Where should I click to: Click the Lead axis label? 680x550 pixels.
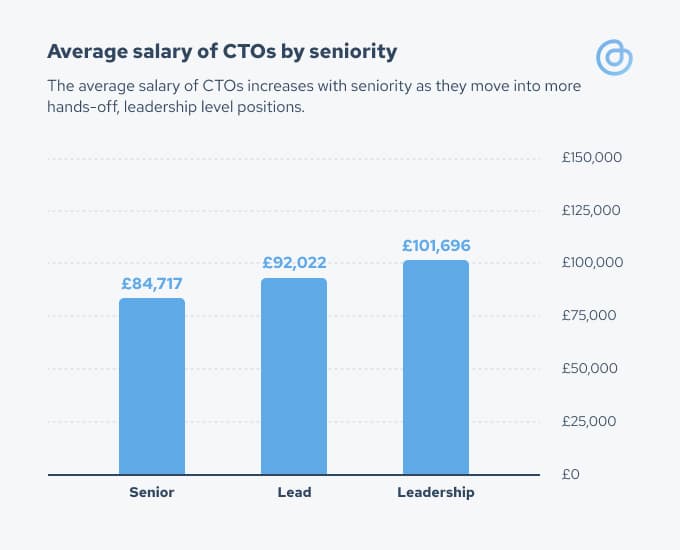point(294,492)
